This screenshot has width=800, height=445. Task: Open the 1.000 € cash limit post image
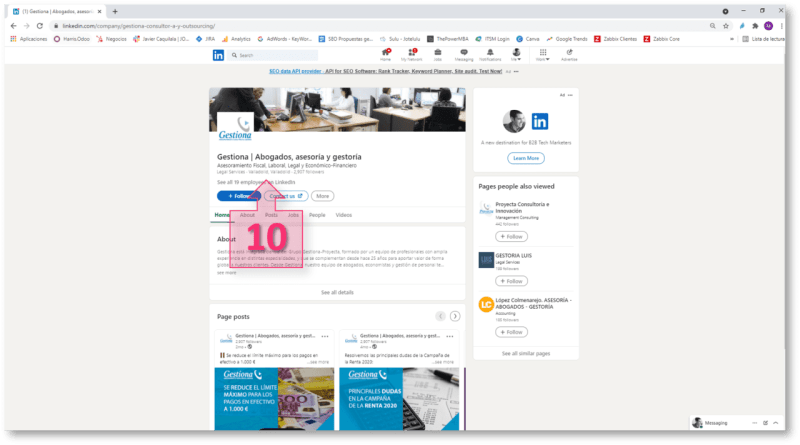coord(274,399)
